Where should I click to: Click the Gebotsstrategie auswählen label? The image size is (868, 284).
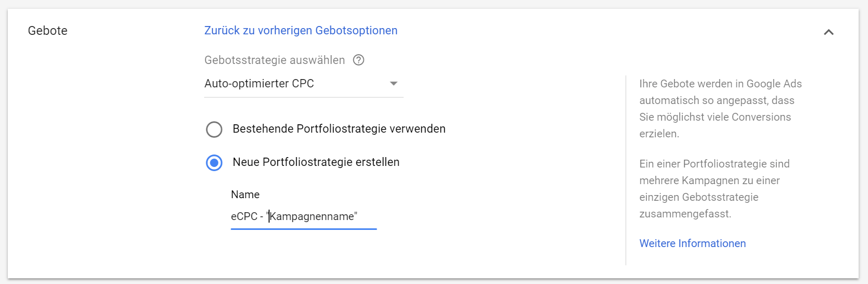pyautogui.click(x=274, y=60)
